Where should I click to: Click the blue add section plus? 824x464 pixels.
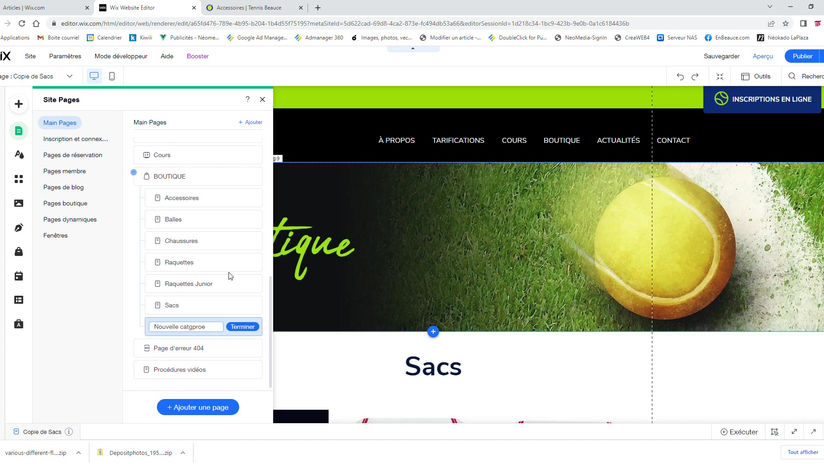pyautogui.click(x=433, y=332)
